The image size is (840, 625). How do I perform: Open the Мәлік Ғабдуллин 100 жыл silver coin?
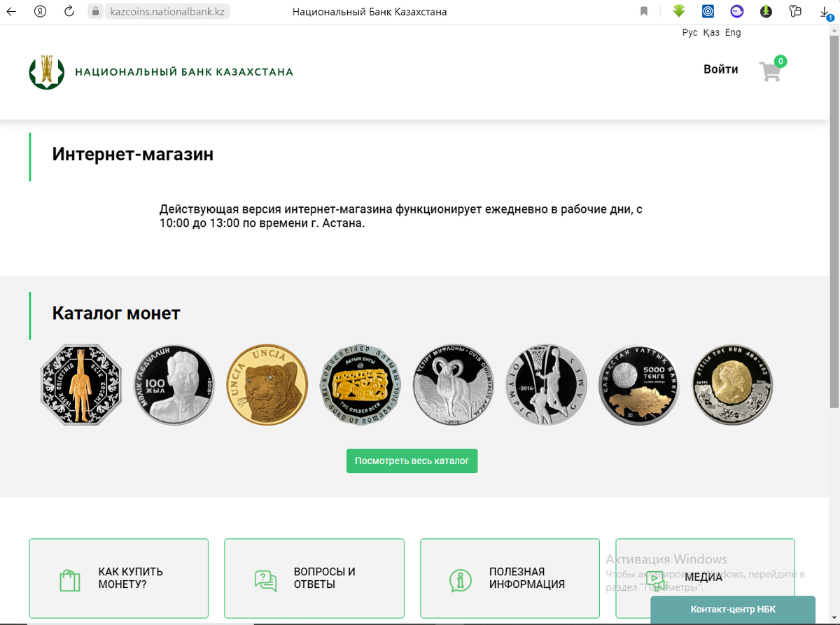pos(174,385)
